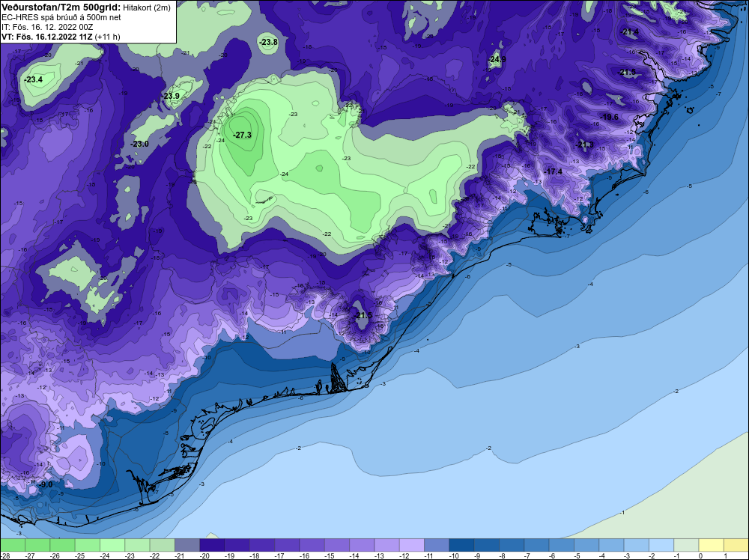Select the darkest indigo legend swatch at -20
This screenshot has width=749, height=560.
pyautogui.click(x=212, y=545)
